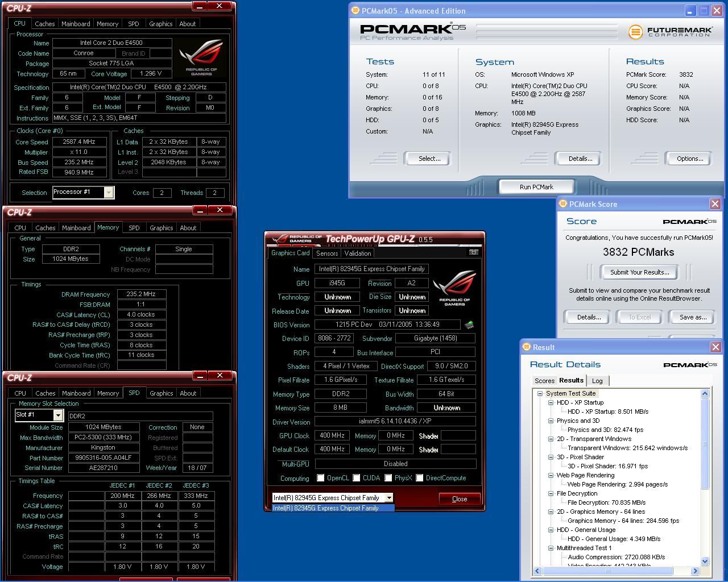Click the Run PCMark button
Image resolution: width=728 pixels, height=582 pixels.
tap(536, 187)
